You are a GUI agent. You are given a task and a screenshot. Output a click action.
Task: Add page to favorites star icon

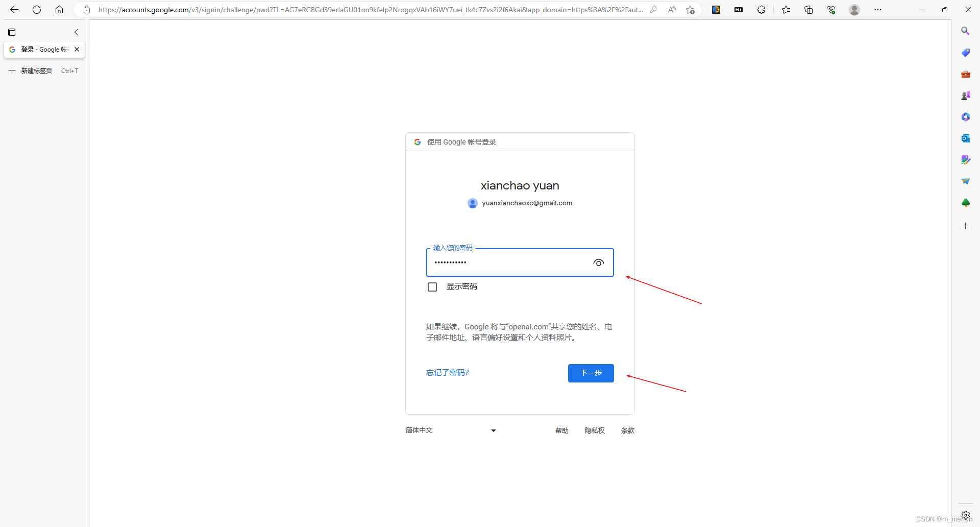(x=690, y=10)
